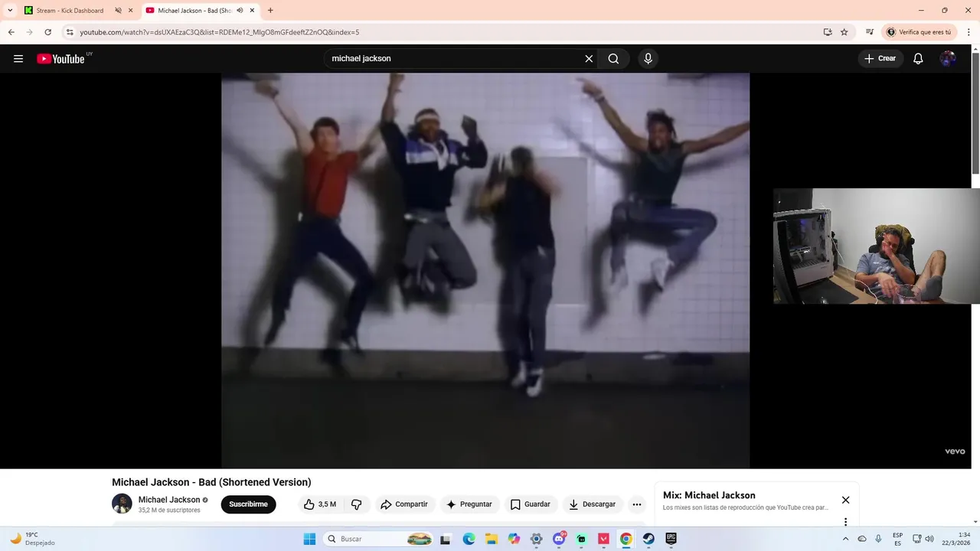Screen dimensions: 980x551
Task: Click the video title Michael Jackson - Bad (Shortened Version)
Action: pos(211,482)
